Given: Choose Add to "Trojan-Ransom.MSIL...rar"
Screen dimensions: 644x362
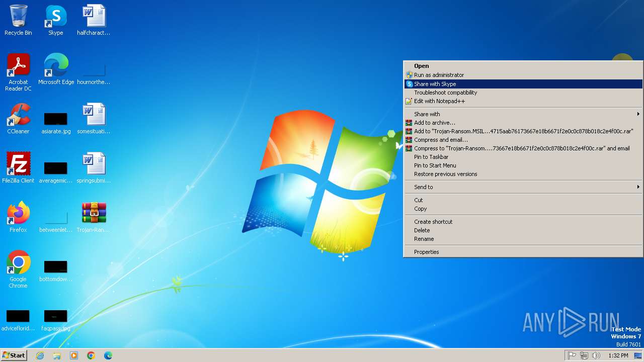Looking at the screenshot, I should click(523, 131).
